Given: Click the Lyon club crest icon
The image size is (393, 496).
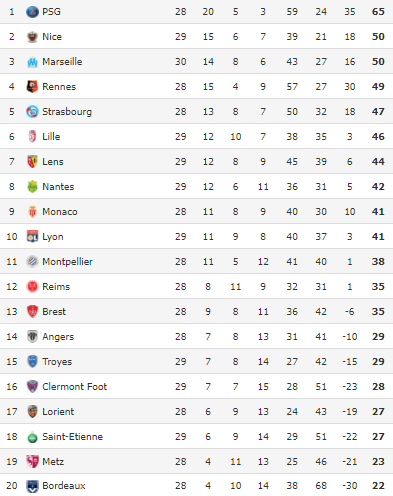Looking at the screenshot, I should point(32,237).
